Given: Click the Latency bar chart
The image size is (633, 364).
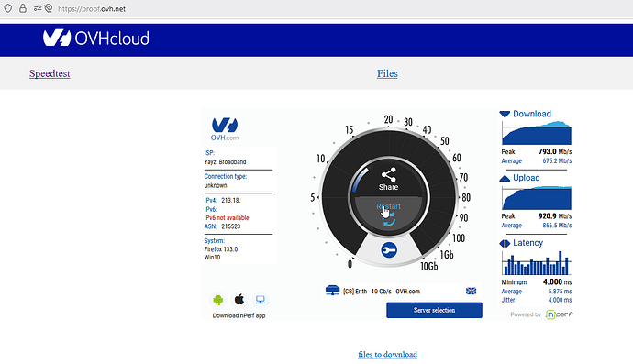Looking at the screenshot, I should click(x=537, y=263).
